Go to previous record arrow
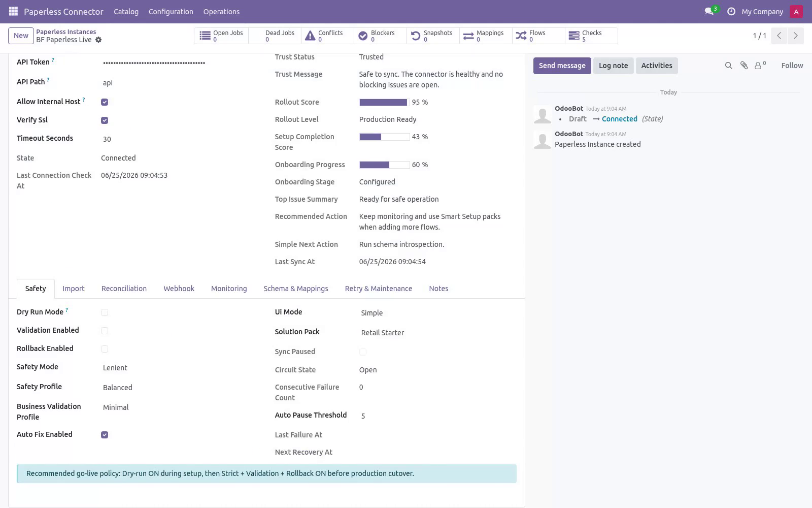The image size is (812, 508). click(x=779, y=36)
